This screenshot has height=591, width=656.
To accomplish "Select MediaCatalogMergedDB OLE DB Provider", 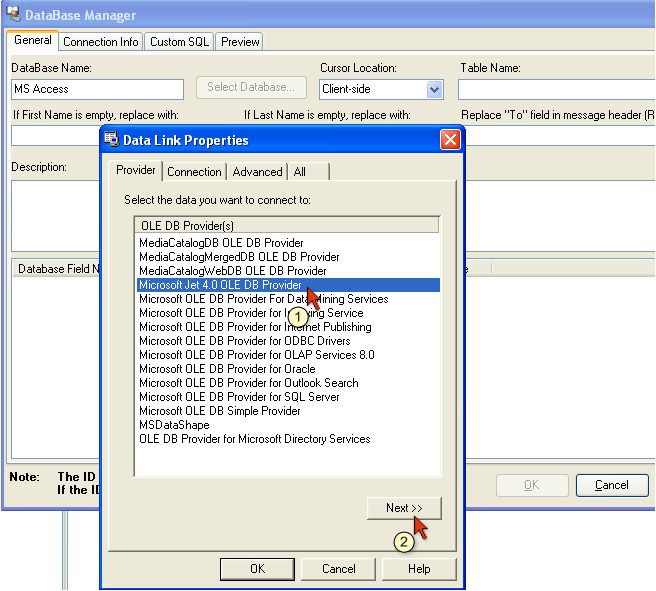I will point(288,257).
